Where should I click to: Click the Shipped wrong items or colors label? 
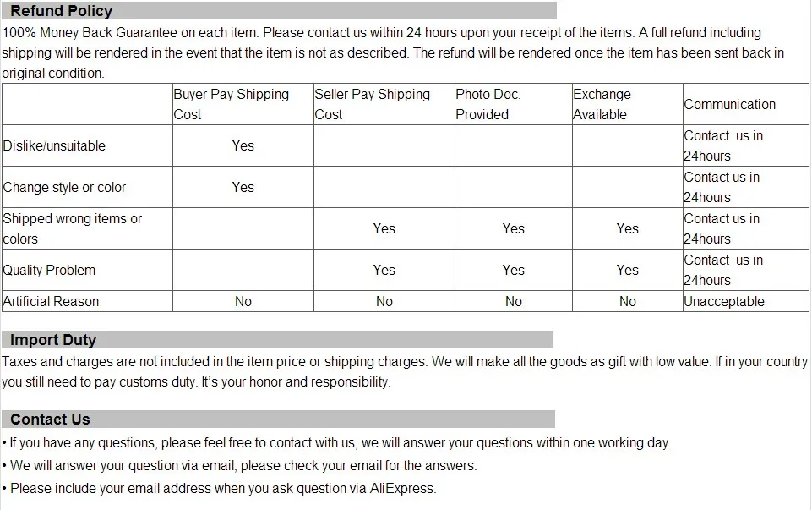click(72, 228)
